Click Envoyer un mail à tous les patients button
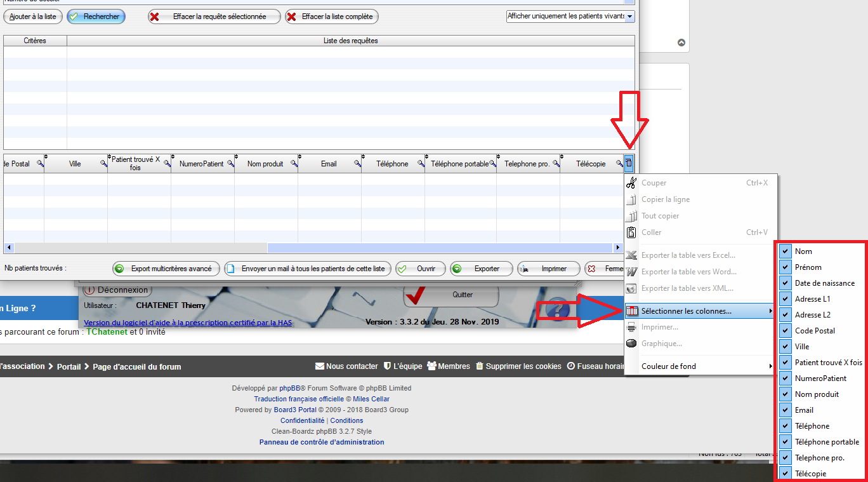Viewport: 868px width, 482px height. (x=307, y=269)
